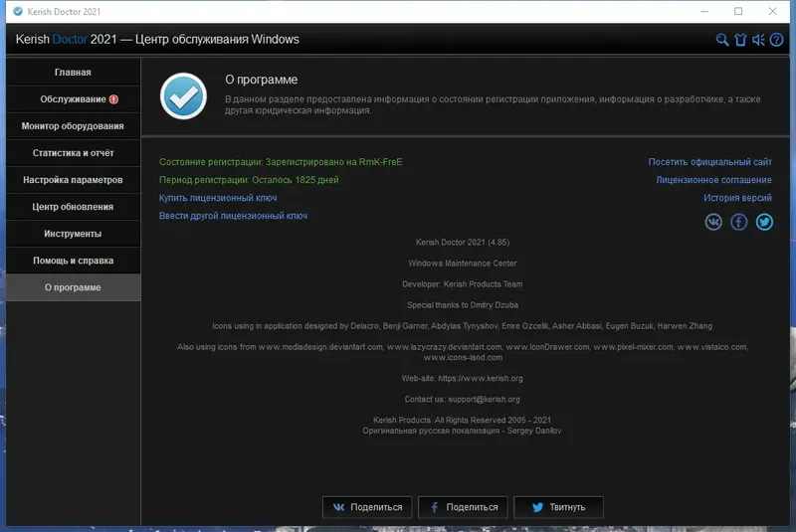Screen dimensions: 796x532
Task: Click Developer: Kerish Products Team text
Action: tap(462, 284)
